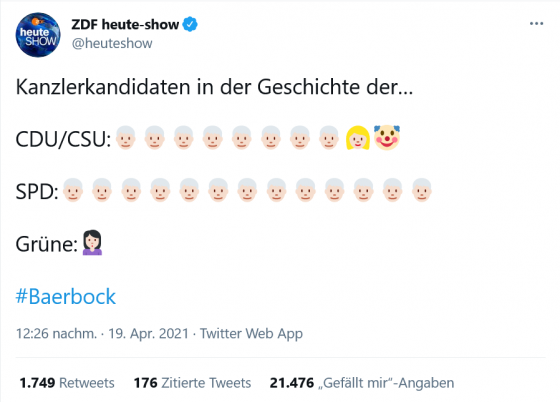Open the three-dot more options menu
The image size is (560, 402).
[536, 24]
